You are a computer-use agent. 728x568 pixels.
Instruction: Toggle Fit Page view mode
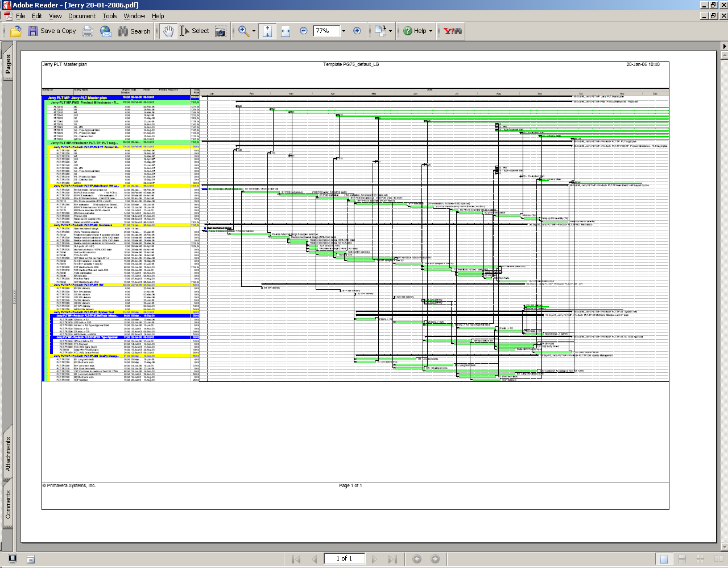[x=267, y=31]
